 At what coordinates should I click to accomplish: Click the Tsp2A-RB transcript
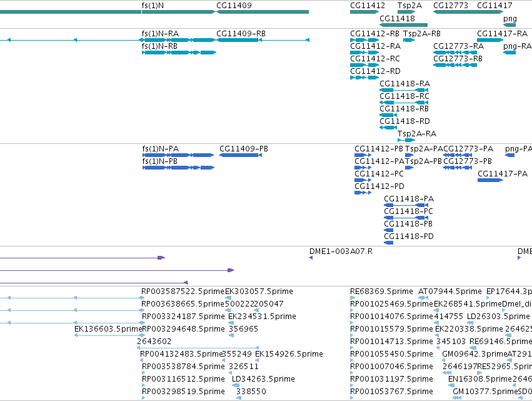coord(409,40)
